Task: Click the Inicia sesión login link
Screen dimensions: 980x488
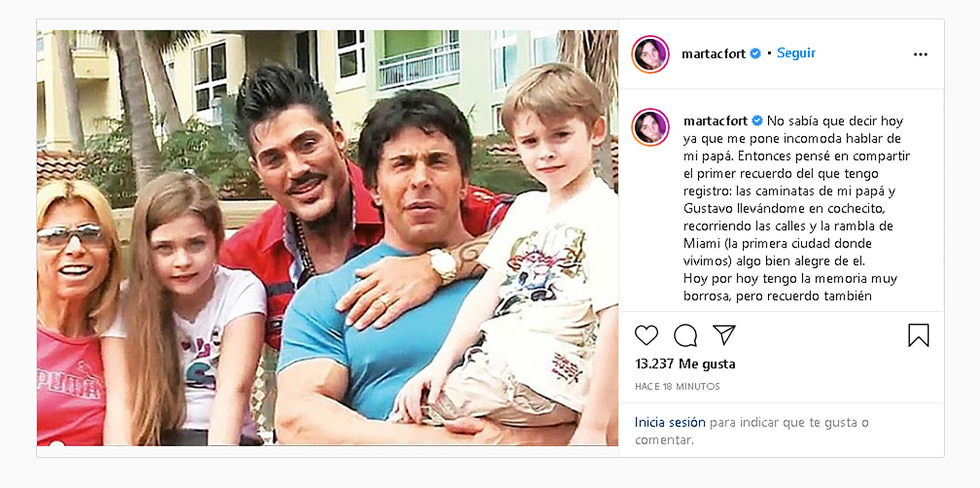Action: coord(670,422)
